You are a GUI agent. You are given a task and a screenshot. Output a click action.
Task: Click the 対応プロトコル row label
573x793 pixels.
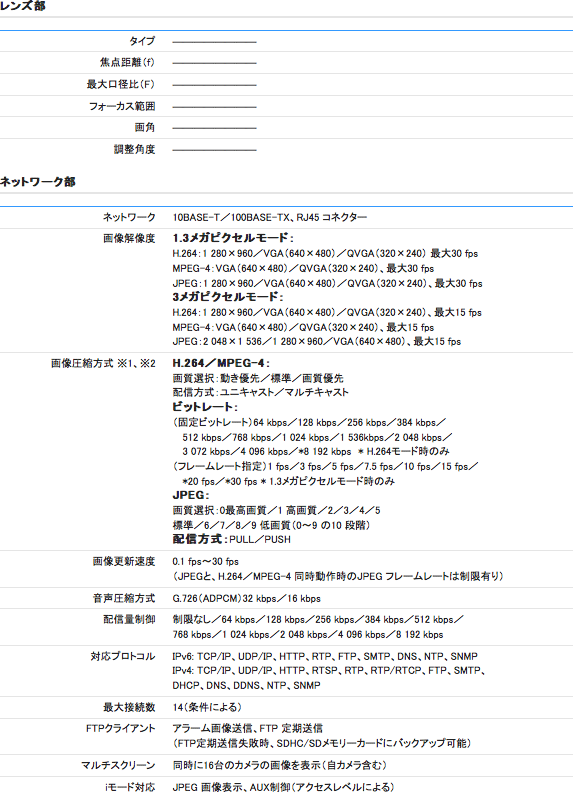point(123,656)
